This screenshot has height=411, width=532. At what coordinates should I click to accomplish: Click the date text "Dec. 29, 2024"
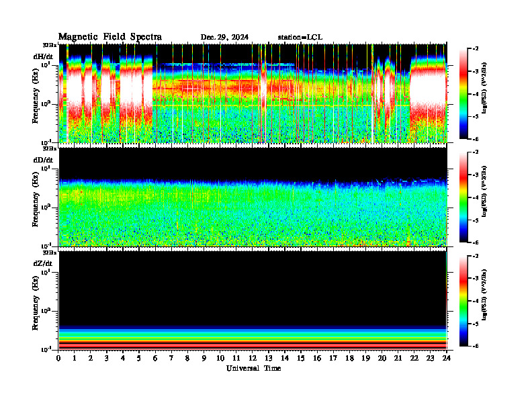(224, 37)
